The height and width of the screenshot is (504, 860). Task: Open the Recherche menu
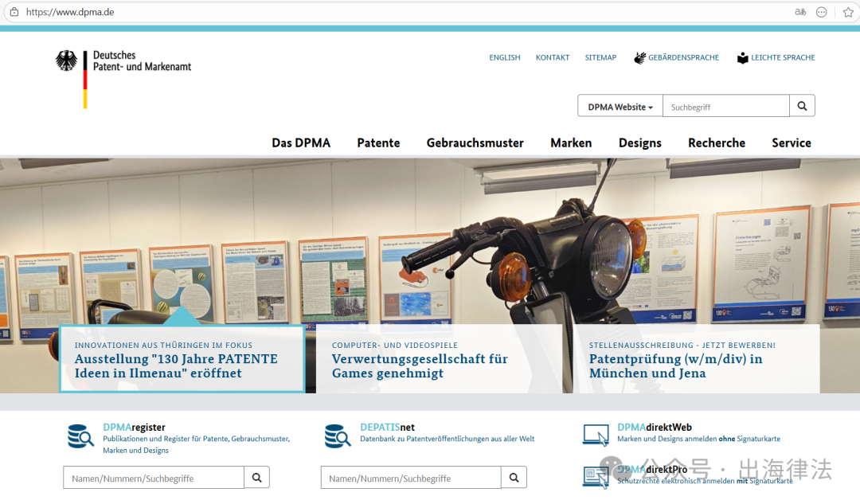(717, 143)
